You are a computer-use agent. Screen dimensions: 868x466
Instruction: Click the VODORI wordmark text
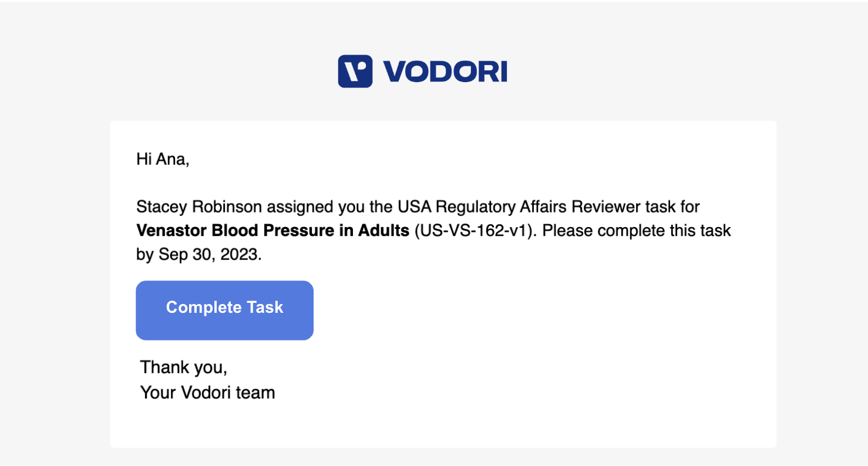(445, 72)
